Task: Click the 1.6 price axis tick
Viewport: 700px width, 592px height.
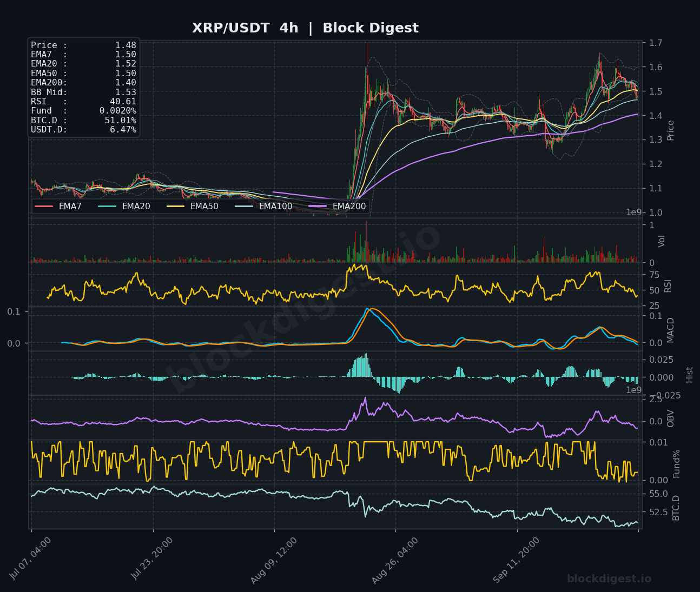Action: click(656, 67)
